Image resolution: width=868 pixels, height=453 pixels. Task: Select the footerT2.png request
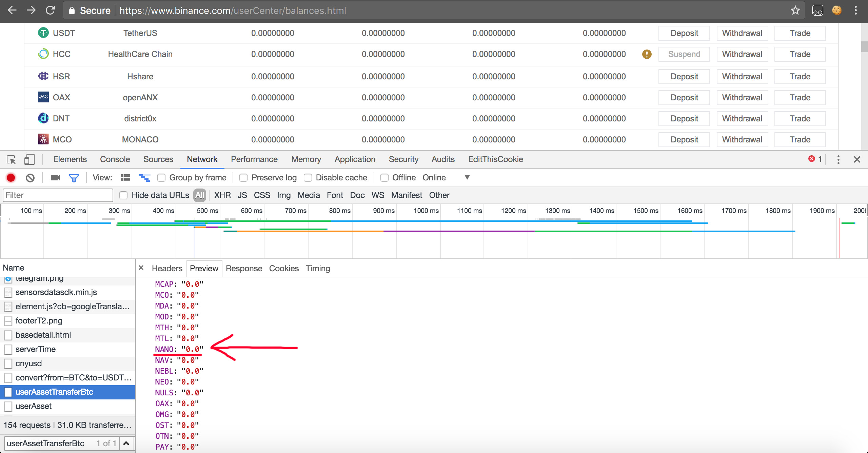pos(68,321)
